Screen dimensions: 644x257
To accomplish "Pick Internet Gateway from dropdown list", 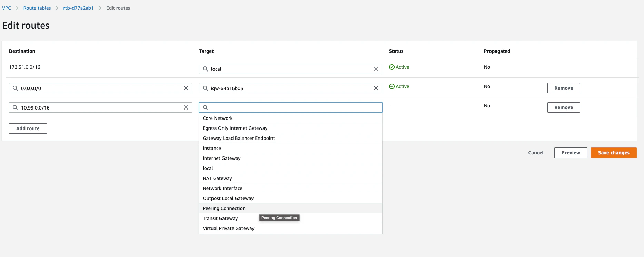I will [290, 158].
